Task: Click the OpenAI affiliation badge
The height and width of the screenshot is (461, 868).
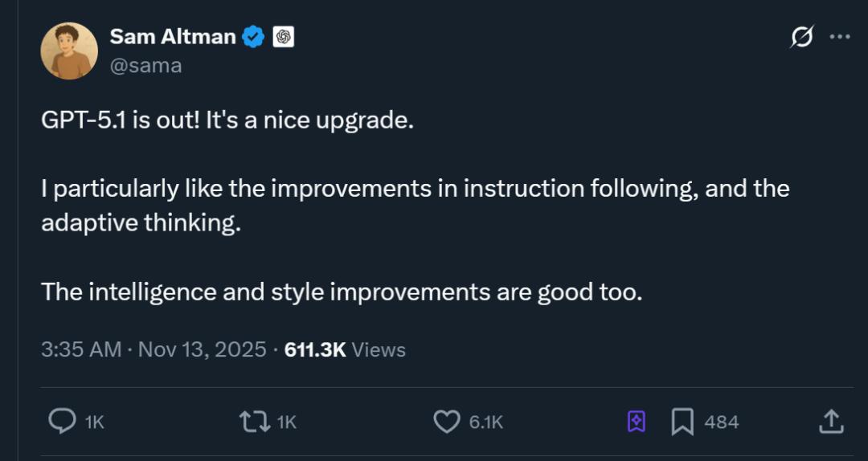Action: 283,37
